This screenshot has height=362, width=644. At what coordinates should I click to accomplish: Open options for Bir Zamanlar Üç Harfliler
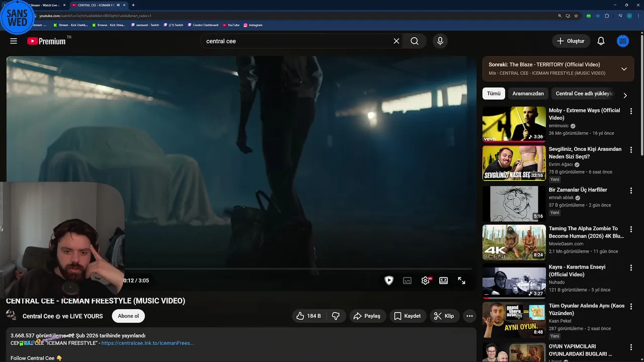[631, 191]
